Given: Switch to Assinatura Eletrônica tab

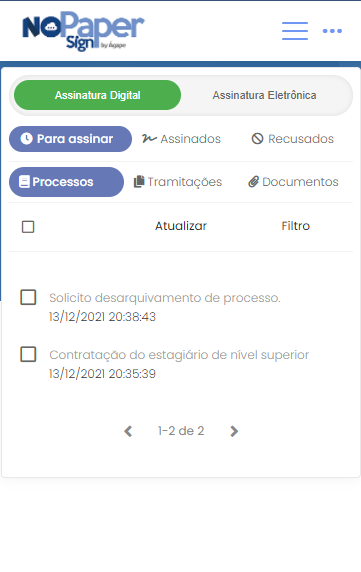Looking at the screenshot, I should coord(264,95).
